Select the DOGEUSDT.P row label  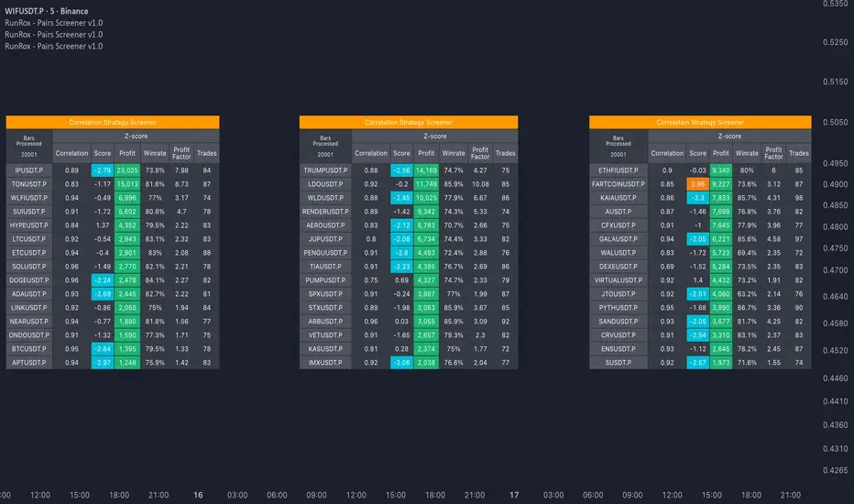pyautogui.click(x=29, y=280)
